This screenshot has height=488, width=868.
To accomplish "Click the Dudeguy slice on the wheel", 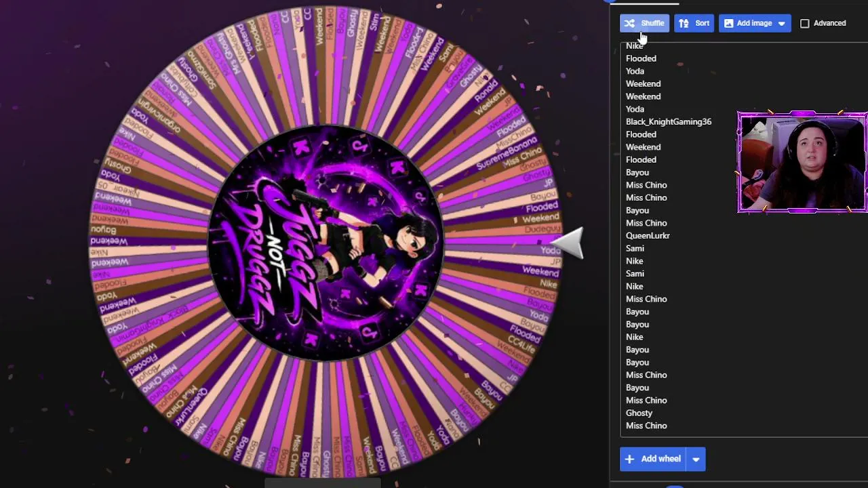I will [x=542, y=230].
